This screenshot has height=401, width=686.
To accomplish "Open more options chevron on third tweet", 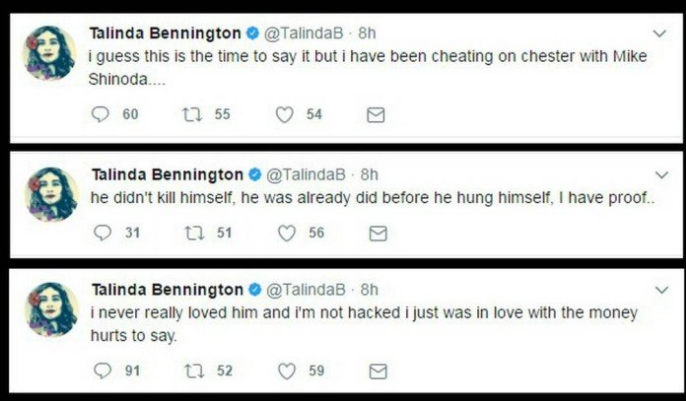I will pos(659,289).
